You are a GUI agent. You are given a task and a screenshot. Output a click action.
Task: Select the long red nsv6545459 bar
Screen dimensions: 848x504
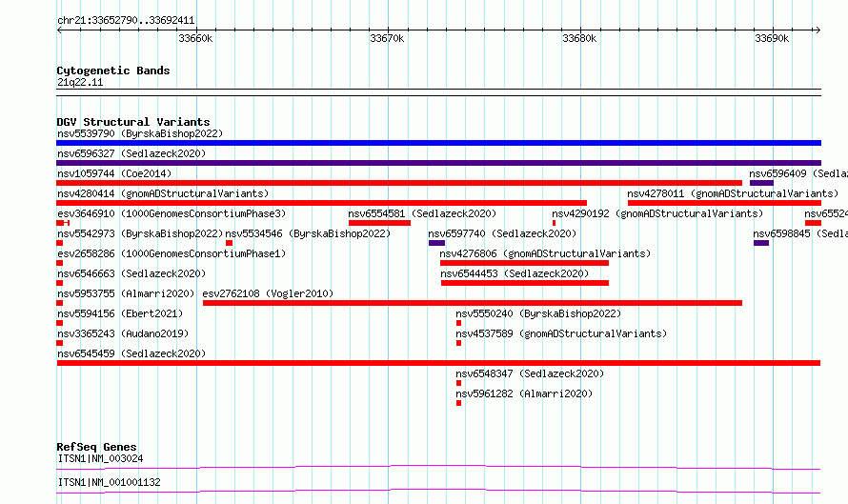point(438,363)
